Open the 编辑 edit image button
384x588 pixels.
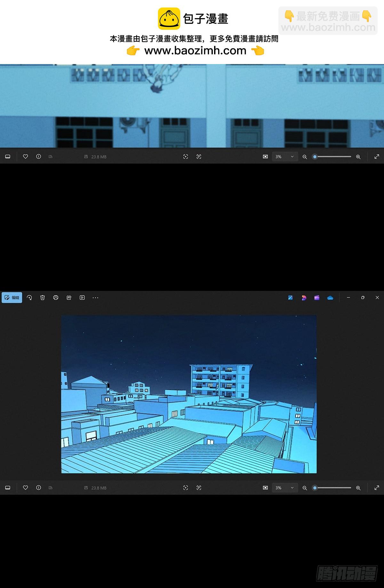12,298
